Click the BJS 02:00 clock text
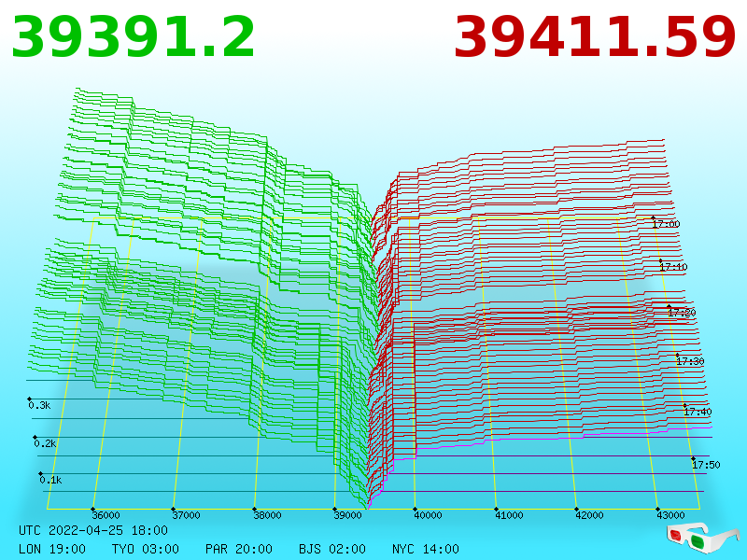Viewport: 747px width, 560px height. click(332, 549)
